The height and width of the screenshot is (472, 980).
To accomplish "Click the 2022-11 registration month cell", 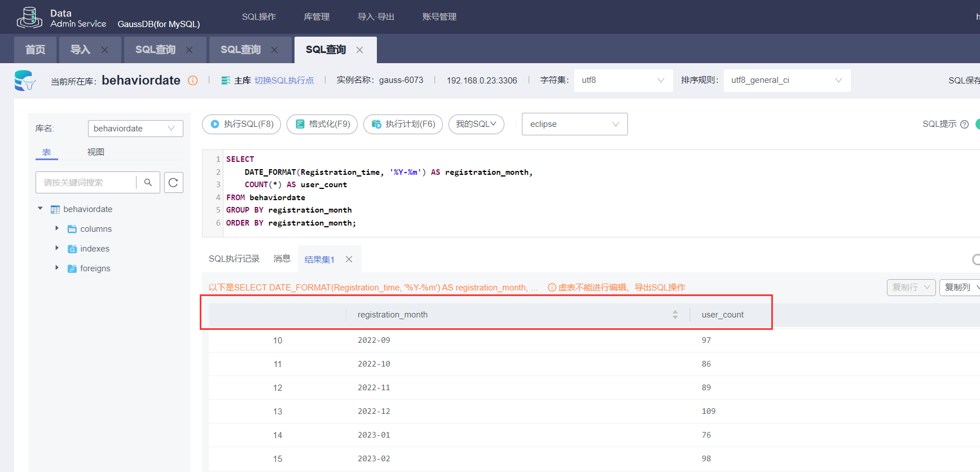I will click(x=374, y=387).
